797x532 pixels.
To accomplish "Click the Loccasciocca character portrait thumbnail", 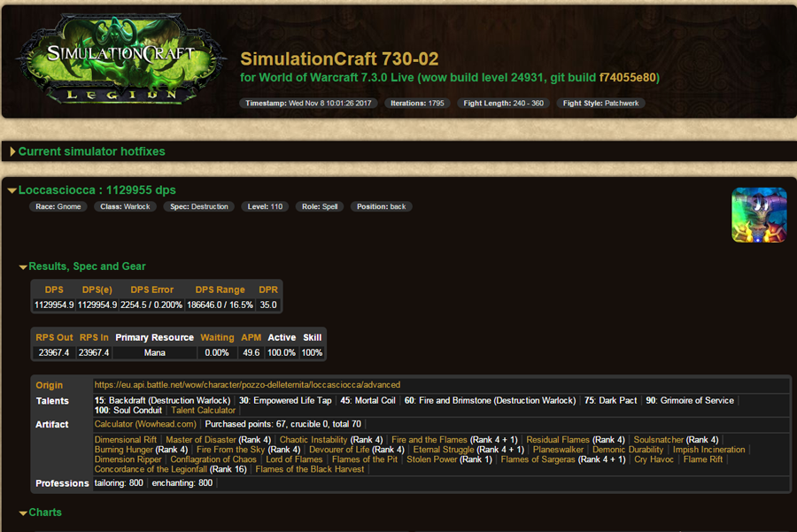I will 759,215.
